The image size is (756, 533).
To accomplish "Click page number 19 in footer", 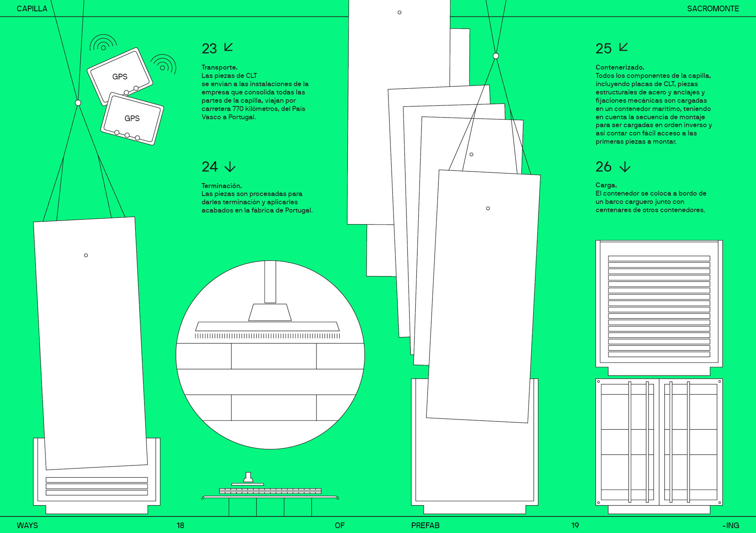I will click(575, 525).
